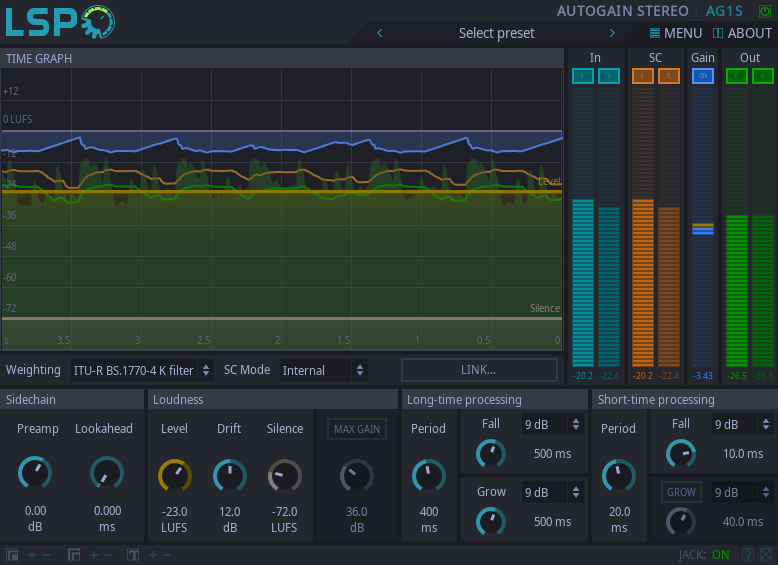
Task: Click the Preamp knob
Action: tap(35, 473)
